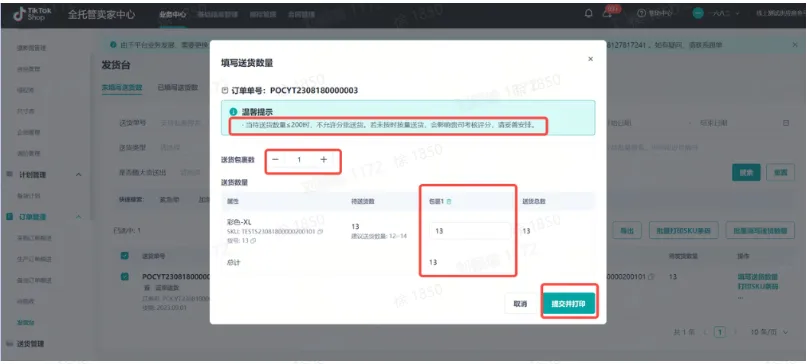
Task: Click the 打印SKU条码 link in 操作 column
Action: point(758,287)
